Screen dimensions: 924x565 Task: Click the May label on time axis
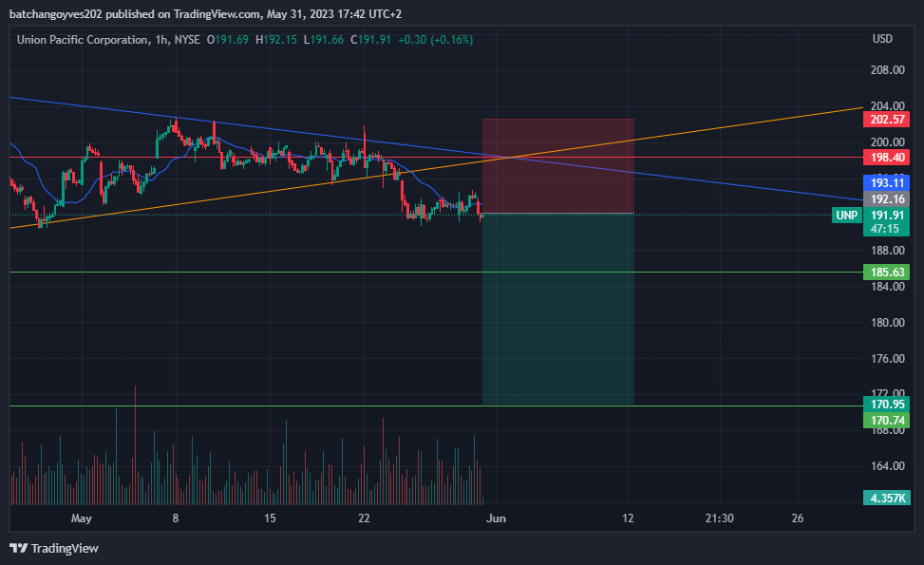[x=82, y=518]
